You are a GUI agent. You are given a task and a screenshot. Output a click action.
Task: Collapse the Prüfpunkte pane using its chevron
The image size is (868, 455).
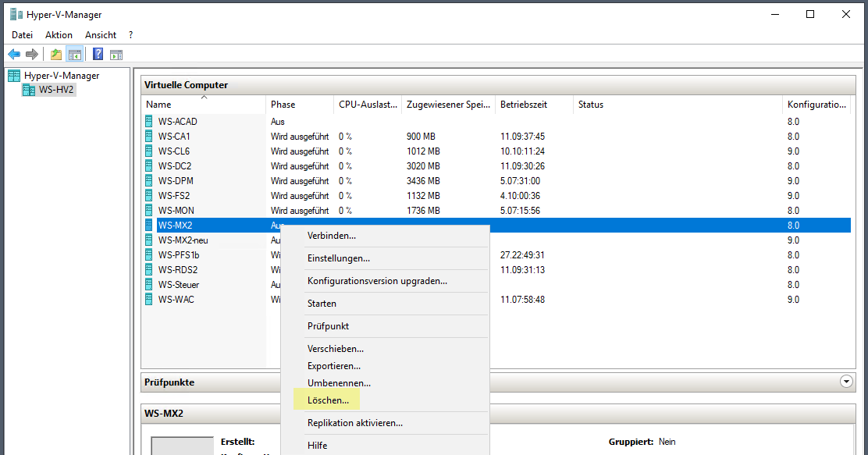(846, 382)
